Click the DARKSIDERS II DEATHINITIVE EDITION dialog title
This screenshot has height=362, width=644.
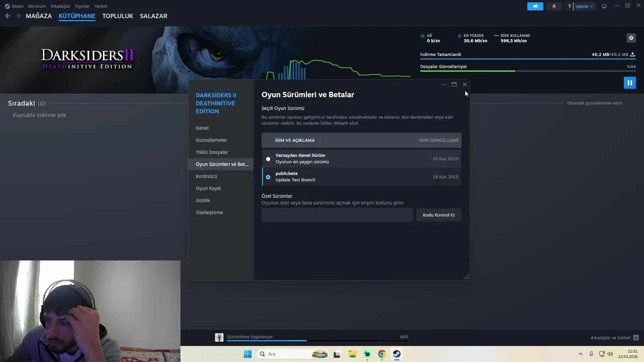(216, 103)
